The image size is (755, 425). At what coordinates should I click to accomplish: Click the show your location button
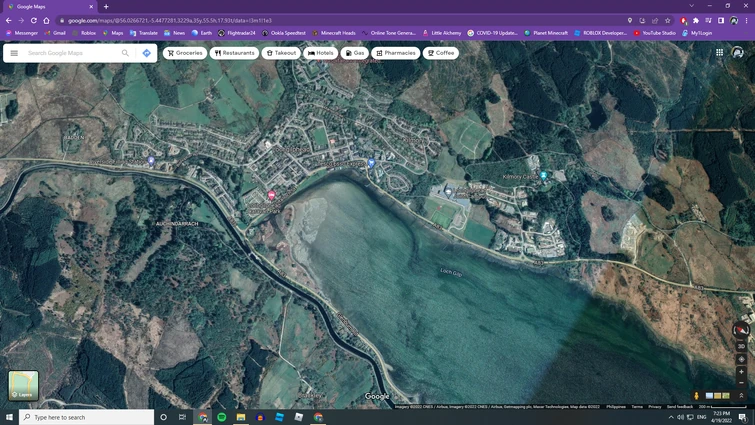coord(741,359)
